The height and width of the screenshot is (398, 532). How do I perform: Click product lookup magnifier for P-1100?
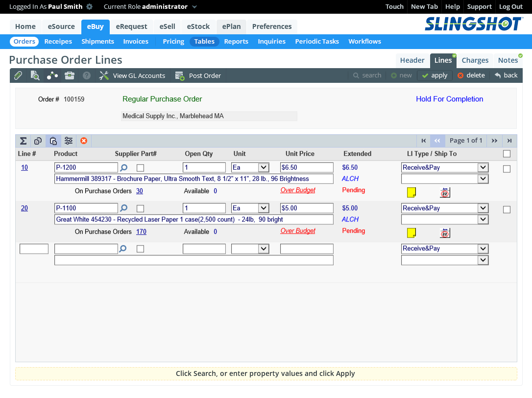tap(123, 208)
